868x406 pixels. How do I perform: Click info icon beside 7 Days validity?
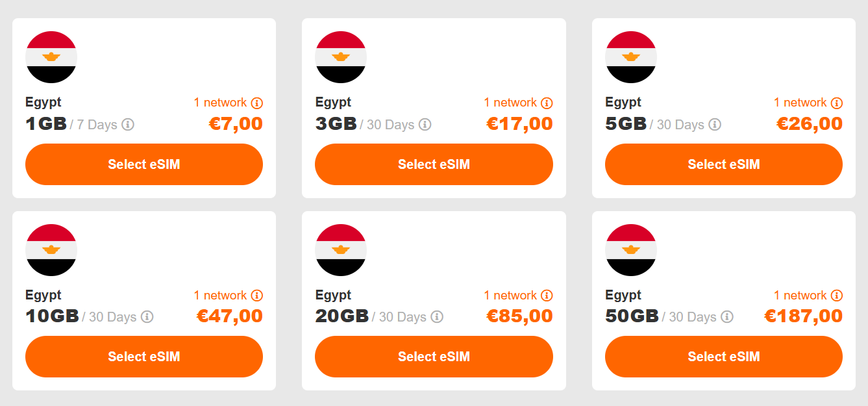point(128,124)
